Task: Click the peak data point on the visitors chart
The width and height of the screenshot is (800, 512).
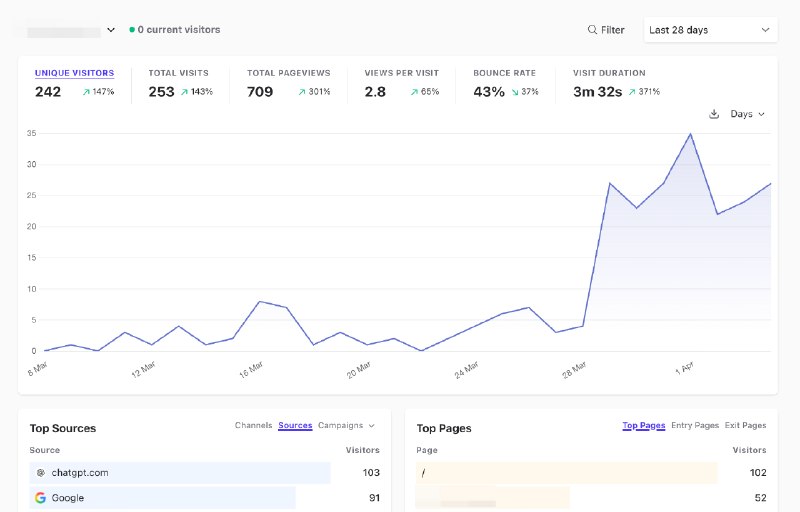Action: (690, 134)
